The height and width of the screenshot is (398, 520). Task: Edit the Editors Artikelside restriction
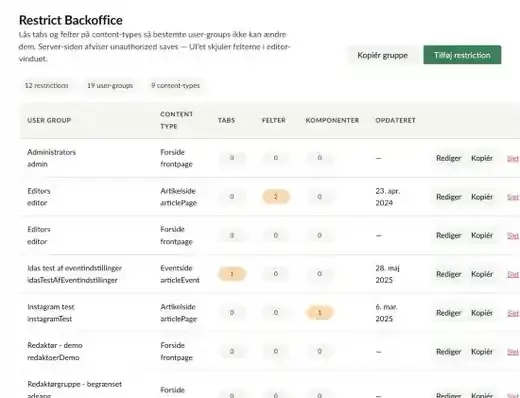[x=448, y=197]
